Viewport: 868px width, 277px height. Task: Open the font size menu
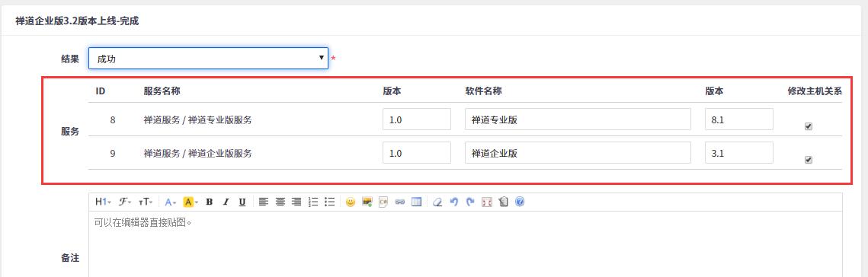tap(145, 202)
